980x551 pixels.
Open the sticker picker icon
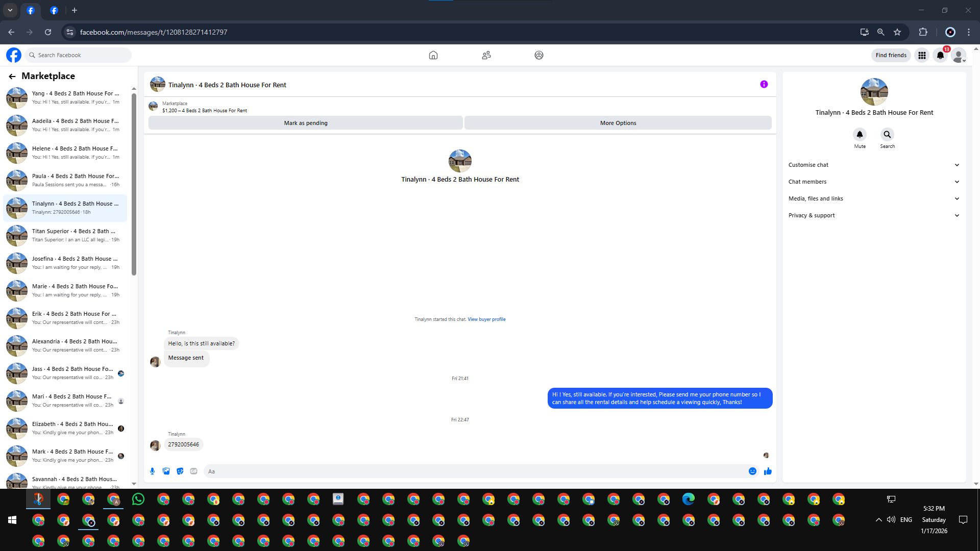point(180,471)
